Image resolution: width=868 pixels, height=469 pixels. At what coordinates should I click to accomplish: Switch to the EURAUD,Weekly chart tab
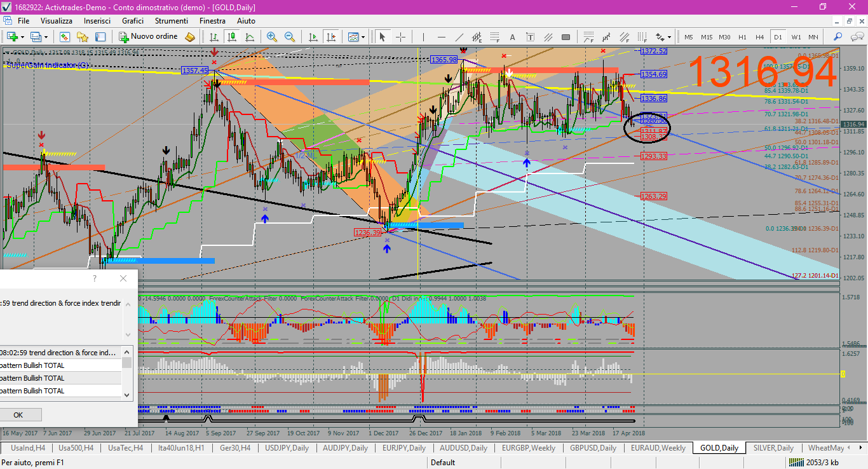coord(658,447)
